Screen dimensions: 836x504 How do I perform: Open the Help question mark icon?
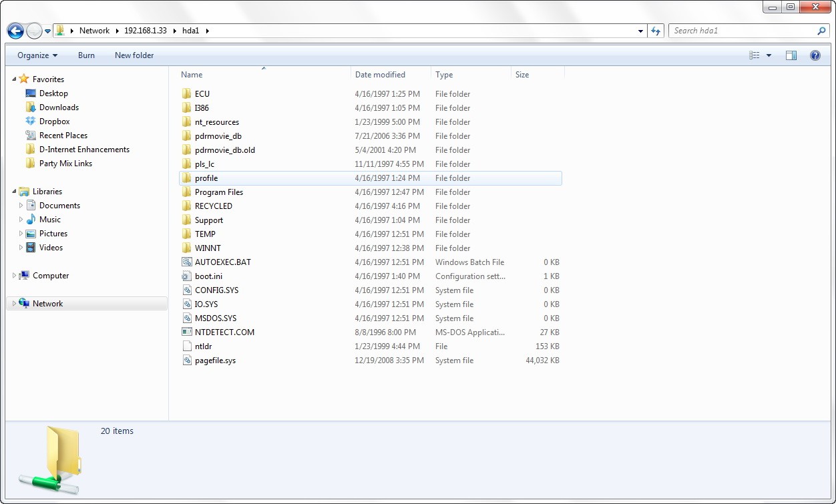815,55
